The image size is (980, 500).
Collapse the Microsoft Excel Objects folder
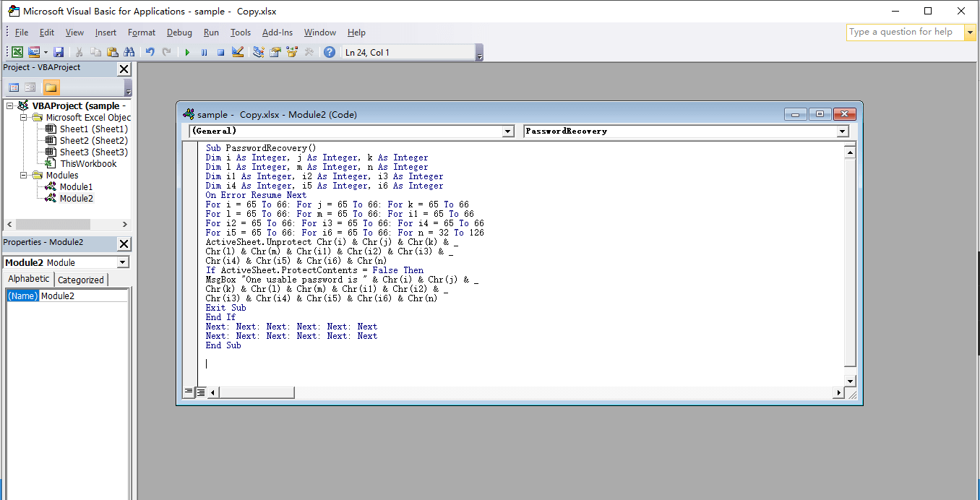coord(24,117)
